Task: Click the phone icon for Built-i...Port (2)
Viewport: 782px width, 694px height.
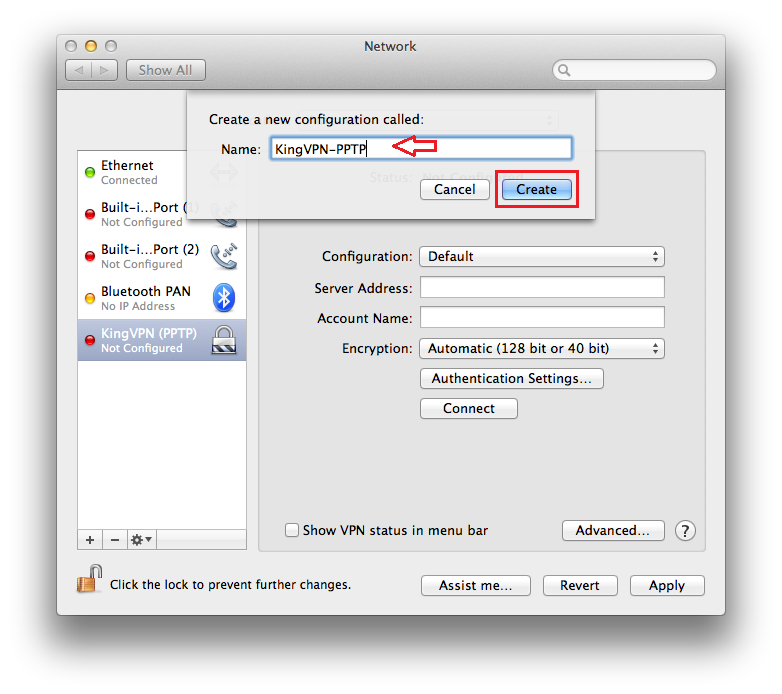Action: pyautogui.click(x=223, y=256)
